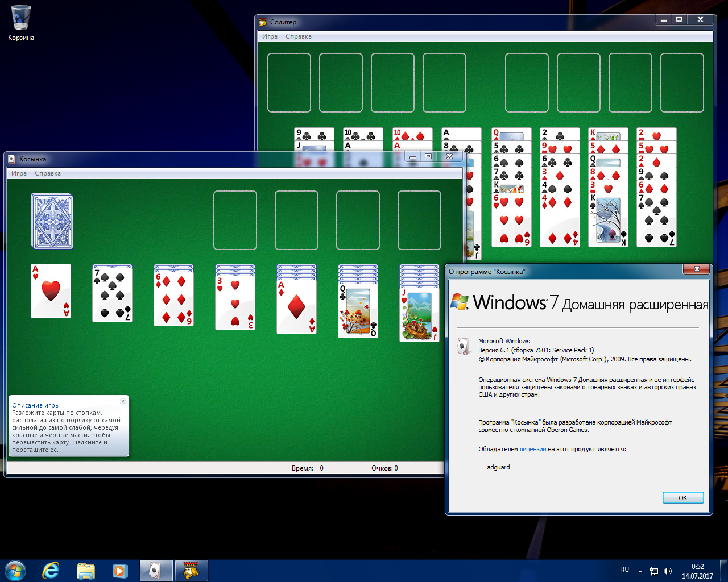
Task: Click the Солитер title bar icon
Action: pos(263,22)
